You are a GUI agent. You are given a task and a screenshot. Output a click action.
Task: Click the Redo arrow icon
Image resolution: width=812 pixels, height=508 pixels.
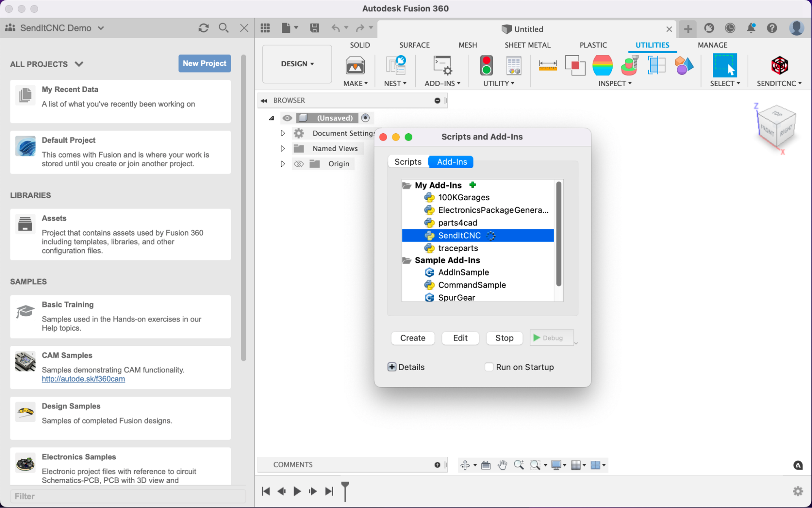point(360,28)
